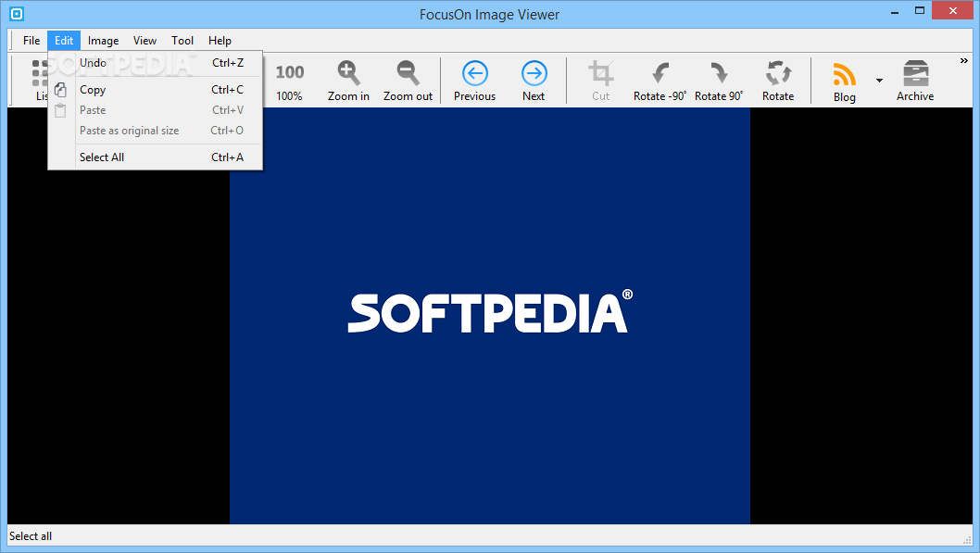Expand the Blog dropdown arrow
This screenshot has width=980, height=553.
click(x=879, y=81)
